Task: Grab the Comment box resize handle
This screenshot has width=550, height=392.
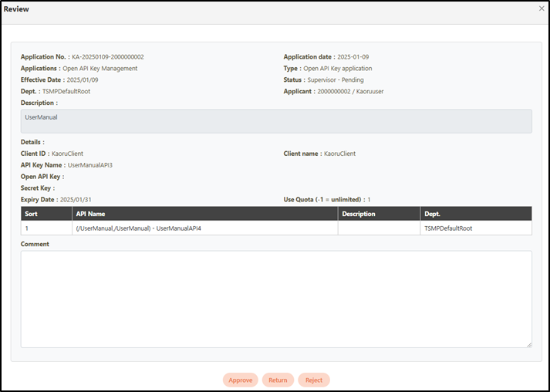Action: click(x=528, y=344)
